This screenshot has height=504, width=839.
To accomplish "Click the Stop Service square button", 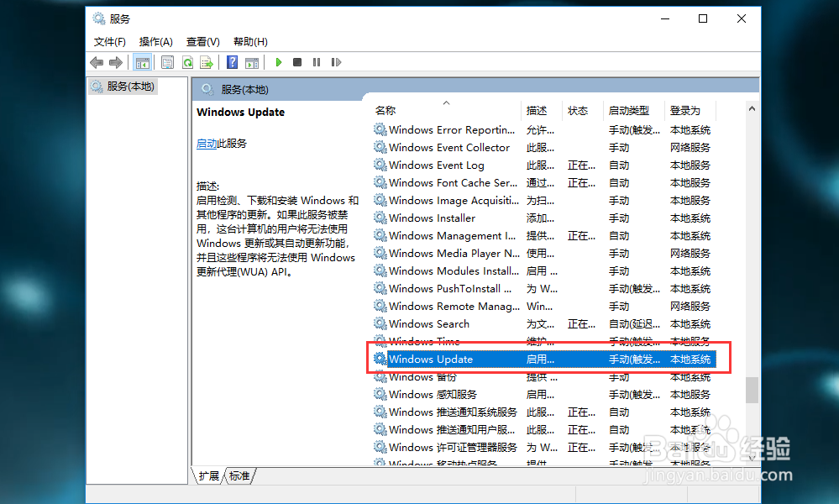I will click(x=297, y=63).
